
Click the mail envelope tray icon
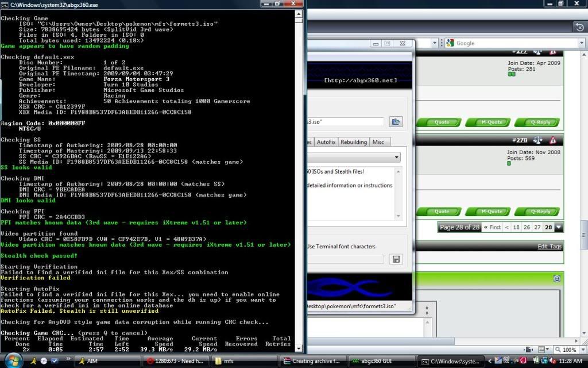[x=498, y=361]
